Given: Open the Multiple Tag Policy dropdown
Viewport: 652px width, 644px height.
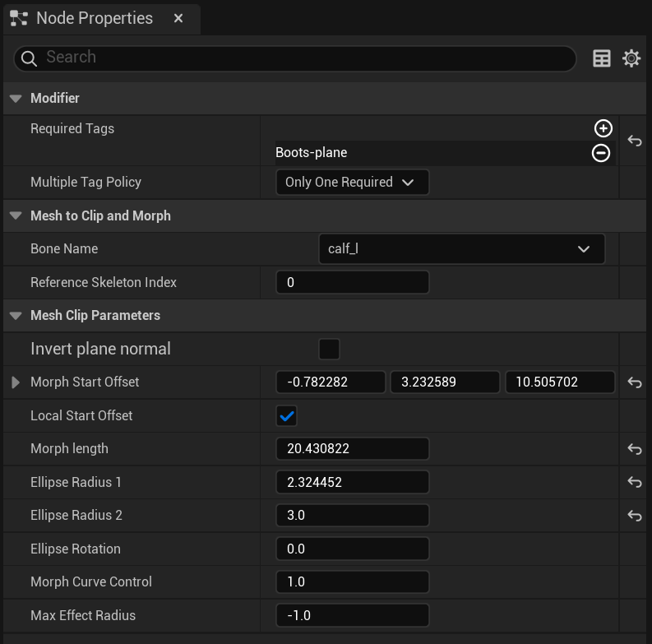Looking at the screenshot, I should (352, 183).
